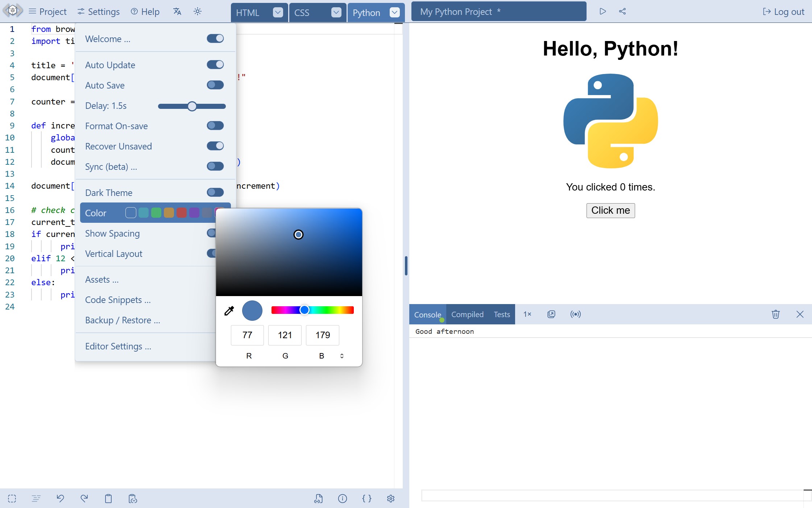Screen dimensions: 812x508
Task: Open the Python editor dropdown arrow
Action: point(394,13)
